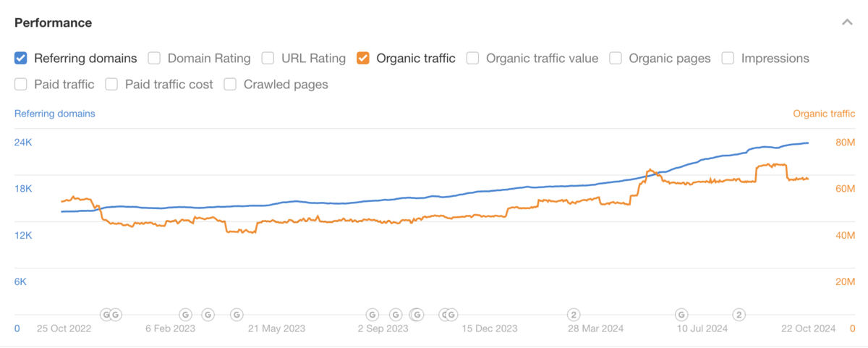Click the orange Organic traffic axis label
This screenshot has height=348, width=868.
click(824, 114)
